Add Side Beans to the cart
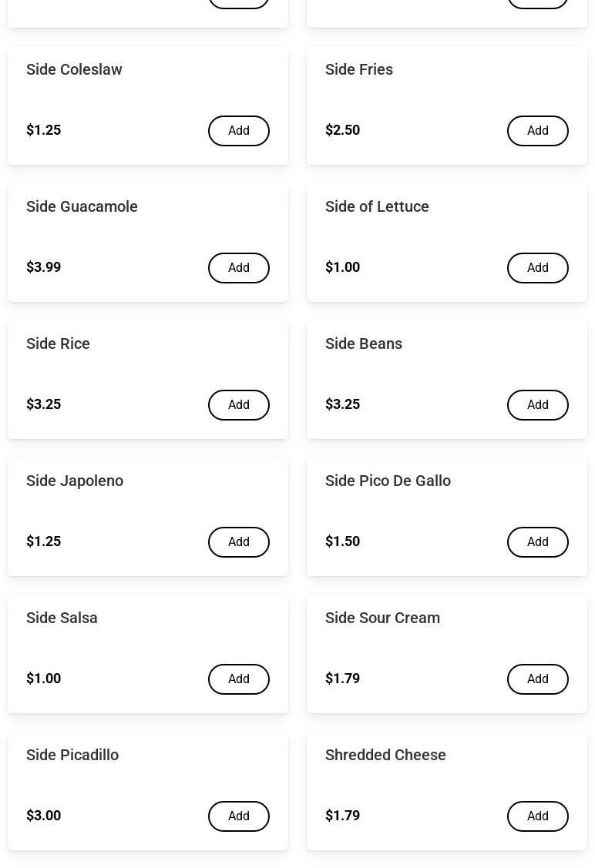Viewport: 595px width, 868px height. tap(537, 405)
